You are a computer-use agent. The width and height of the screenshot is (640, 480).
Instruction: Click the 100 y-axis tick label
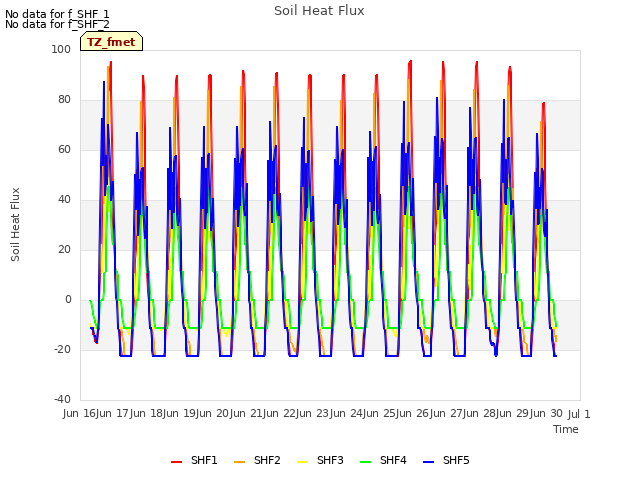tap(61, 49)
